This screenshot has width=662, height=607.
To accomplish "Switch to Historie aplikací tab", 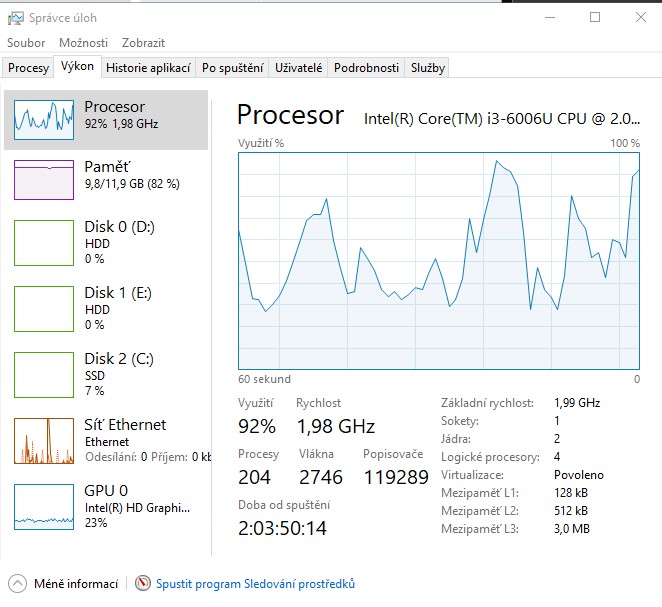I will [148, 68].
